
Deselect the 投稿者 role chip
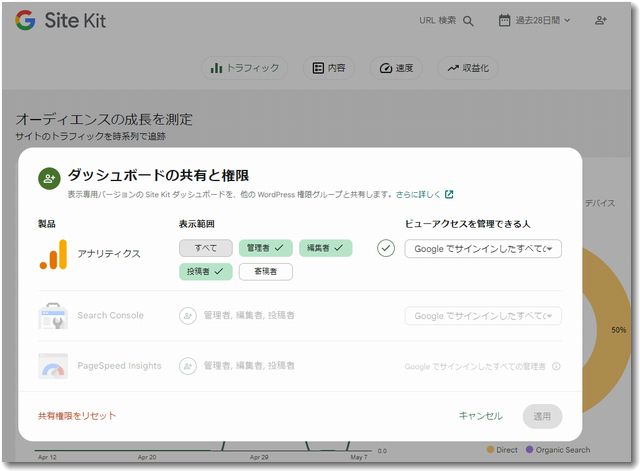[x=206, y=272]
